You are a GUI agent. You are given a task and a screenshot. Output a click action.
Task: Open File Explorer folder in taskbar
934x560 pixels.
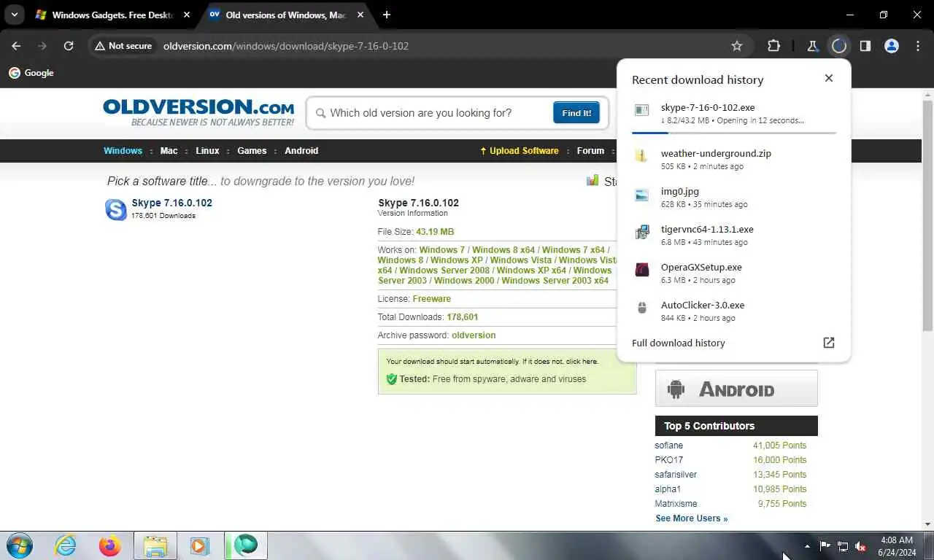tap(155, 545)
